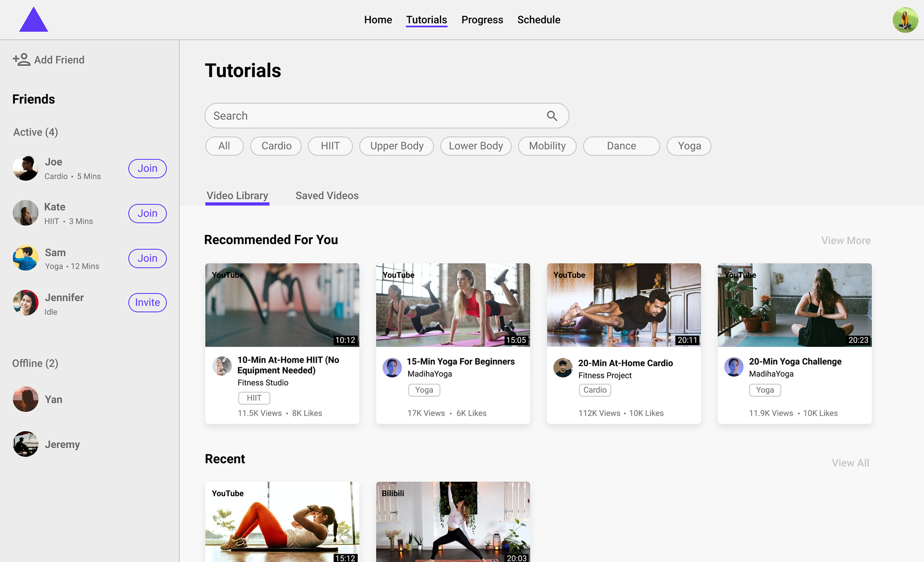Open the recent Bilibili yoga video thumbnail

coord(453,522)
